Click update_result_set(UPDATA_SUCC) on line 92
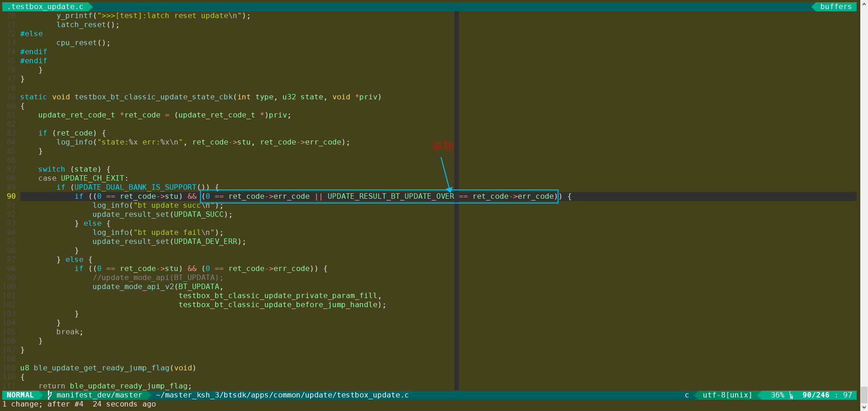The width and height of the screenshot is (868, 411). click(x=162, y=214)
